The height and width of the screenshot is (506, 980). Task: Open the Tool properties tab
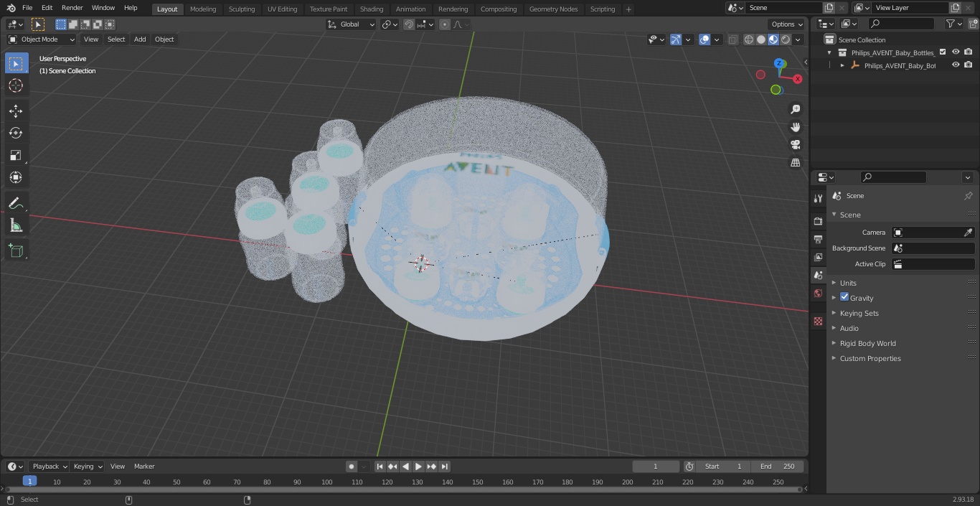pyautogui.click(x=818, y=199)
